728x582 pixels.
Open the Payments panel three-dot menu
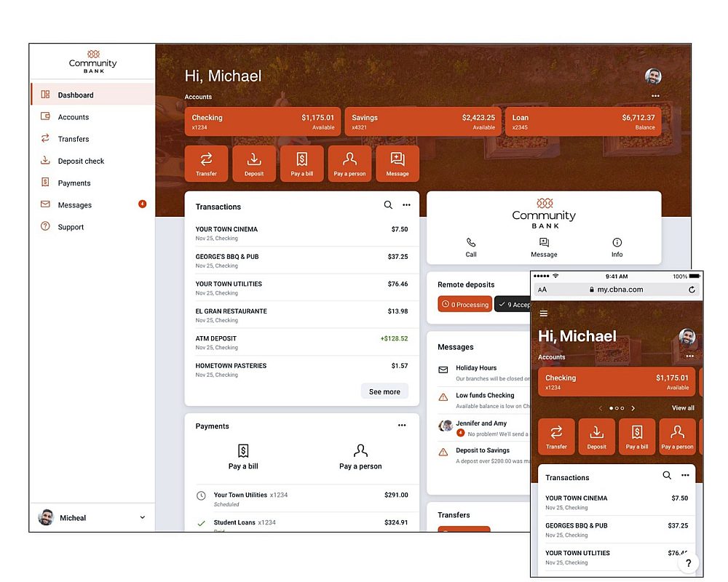[x=402, y=426]
